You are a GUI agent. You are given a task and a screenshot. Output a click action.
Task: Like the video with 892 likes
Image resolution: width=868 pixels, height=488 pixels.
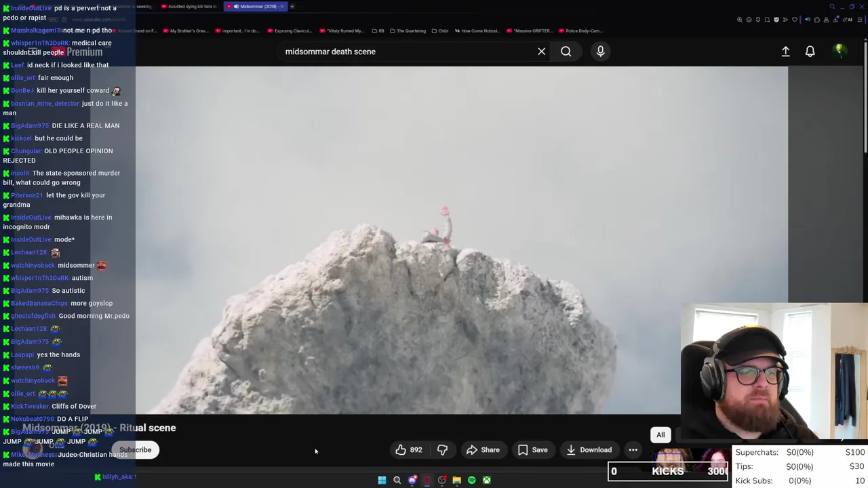coord(409,450)
